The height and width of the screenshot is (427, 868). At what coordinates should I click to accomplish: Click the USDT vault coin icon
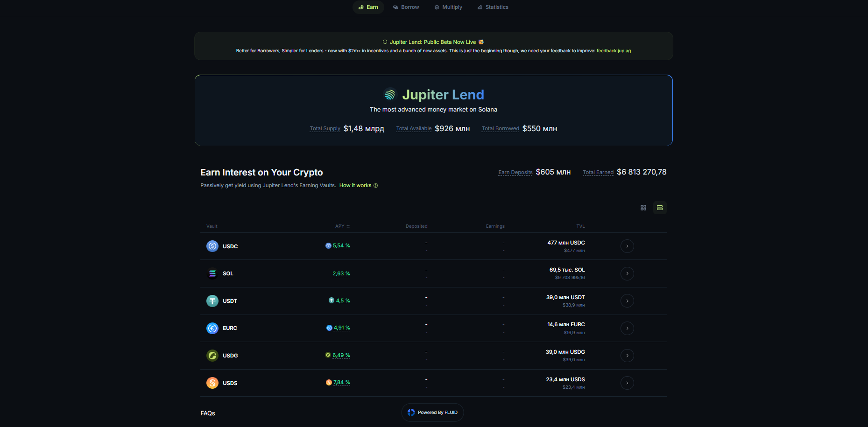(x=212, y=301)
